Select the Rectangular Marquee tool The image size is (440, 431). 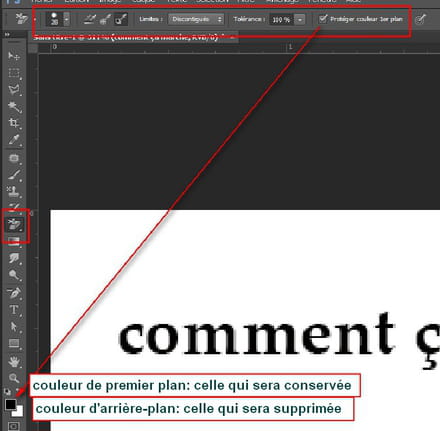[x=14, y=73]
